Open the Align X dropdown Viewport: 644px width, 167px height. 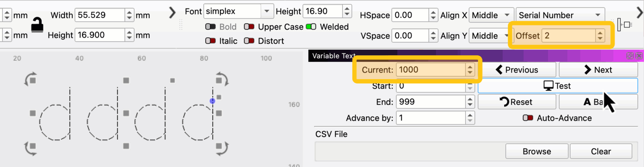click(x=491, y=15)
